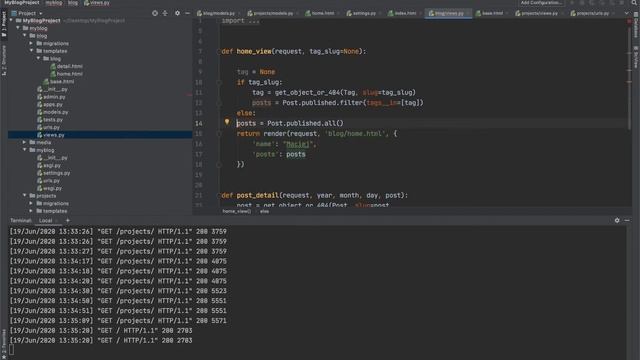Viewport: 640px width, 360px height.
Task: Collapse the projects folder arrow
Action: coord(25,196)
